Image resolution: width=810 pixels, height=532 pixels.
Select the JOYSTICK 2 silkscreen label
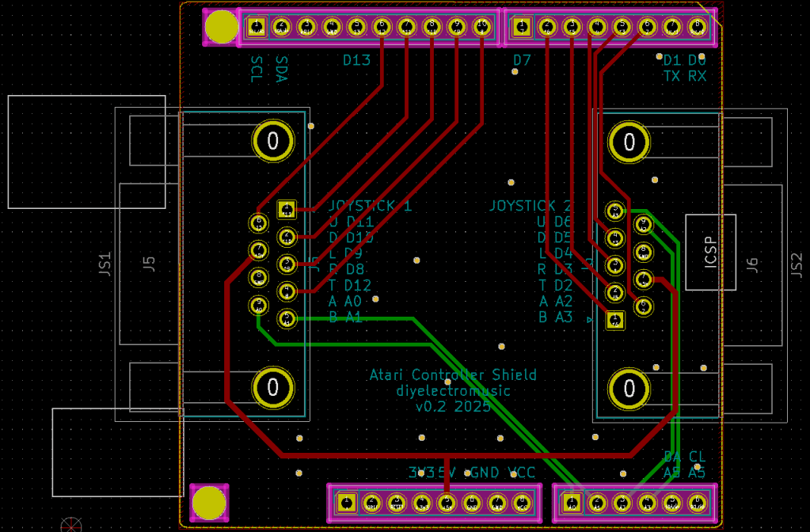[530, 206]
